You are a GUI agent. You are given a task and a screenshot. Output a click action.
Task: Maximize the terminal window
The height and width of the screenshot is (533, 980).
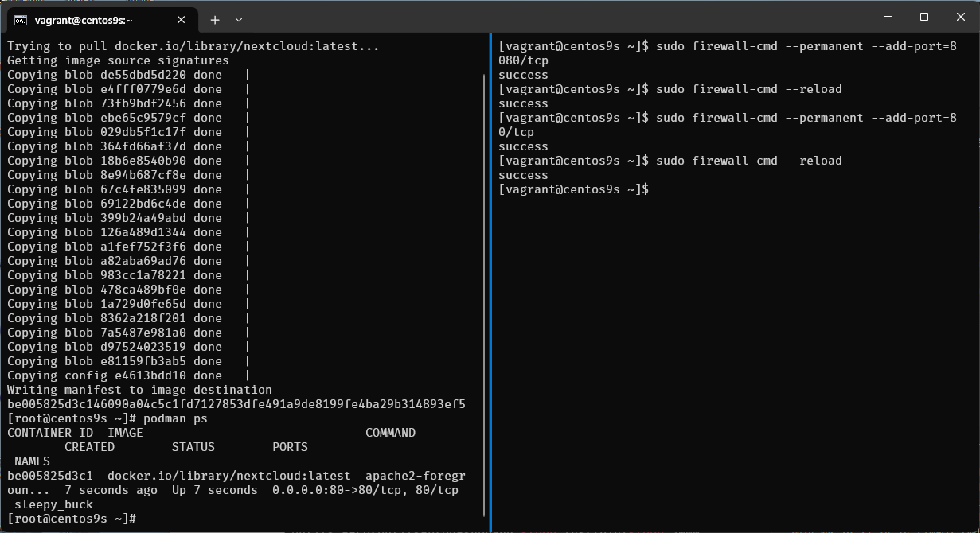[924, 17]
